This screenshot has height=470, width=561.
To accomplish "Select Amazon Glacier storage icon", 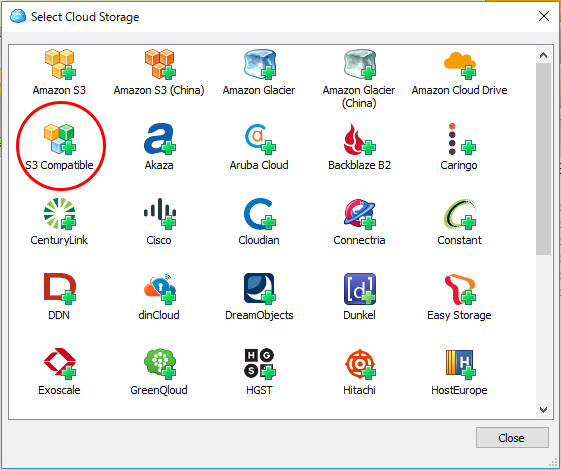I will (260, 64).
